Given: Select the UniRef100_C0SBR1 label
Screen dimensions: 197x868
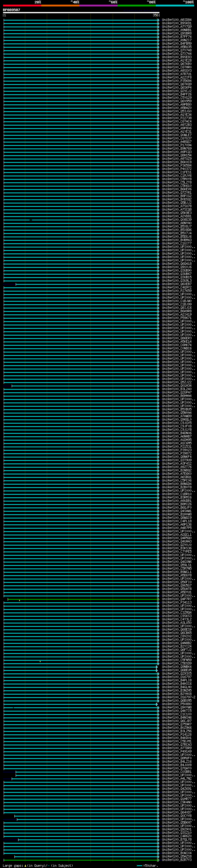Looking at the screenshot, I should click(x=176, y=772).
